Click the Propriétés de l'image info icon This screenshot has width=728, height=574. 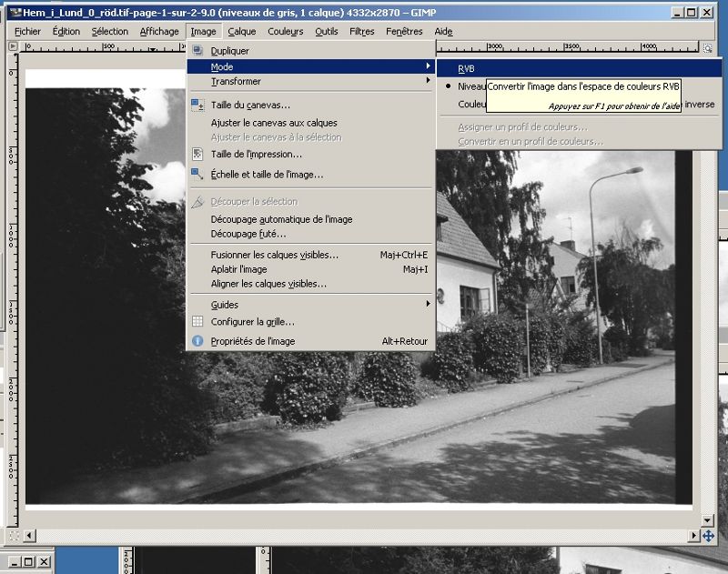197,341
